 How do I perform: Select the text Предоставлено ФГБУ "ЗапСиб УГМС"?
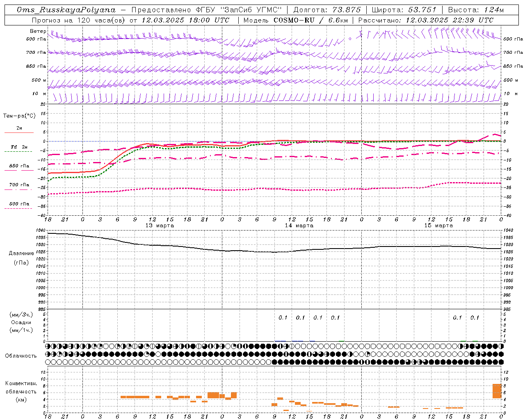(207, 10)
